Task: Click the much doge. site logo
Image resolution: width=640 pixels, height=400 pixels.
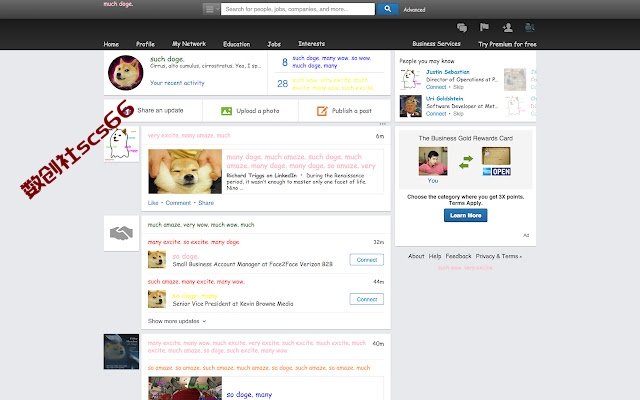Action: 118,4
